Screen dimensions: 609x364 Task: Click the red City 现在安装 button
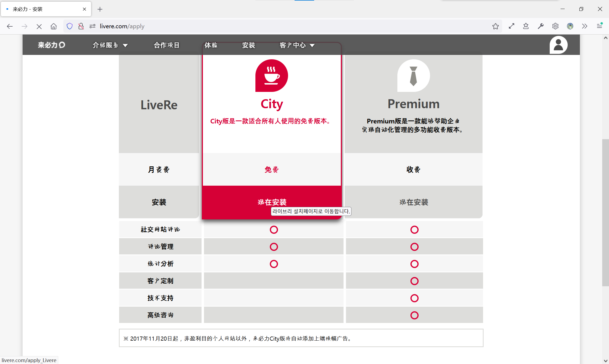pos(272,202)
